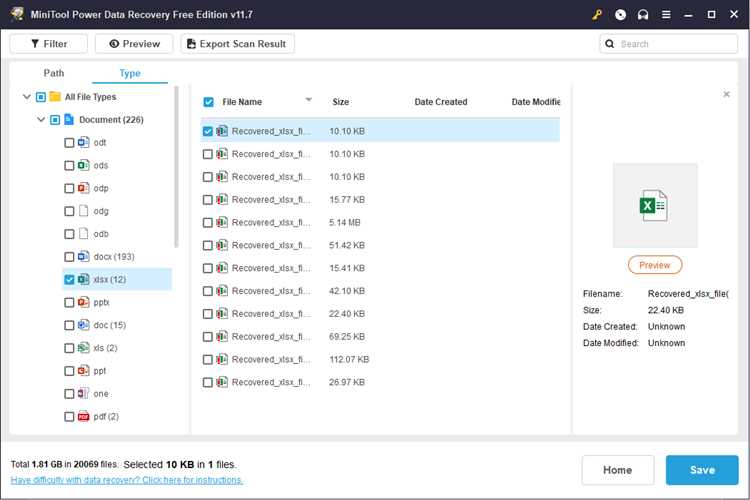Switch to the Type tab
Image resolution: width=750 pixels, height=500 pixels.
[x=130, y=73]
